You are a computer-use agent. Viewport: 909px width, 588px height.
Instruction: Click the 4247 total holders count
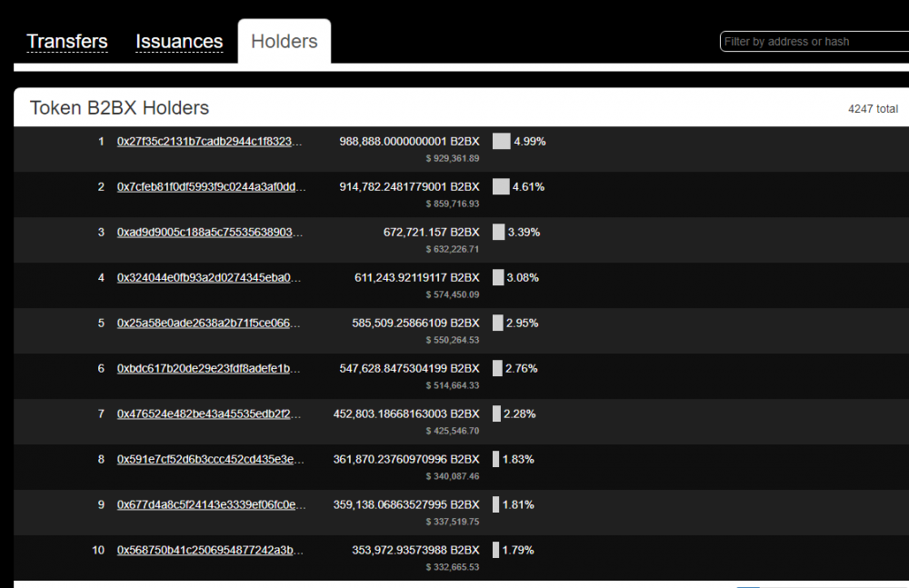[x=873, y=108]
